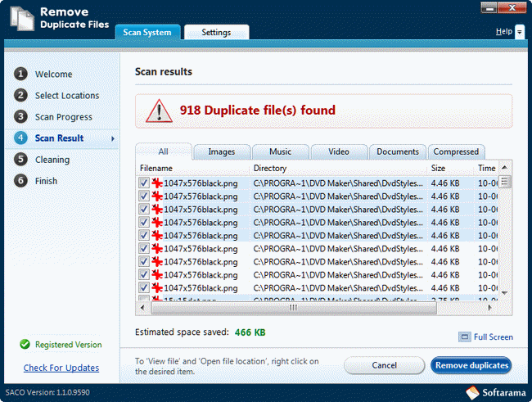Screen dimensions: 532x402
Task: Click the vertical scrollbar down arrow
Action: pyautogui.click(x=504, y=292)
